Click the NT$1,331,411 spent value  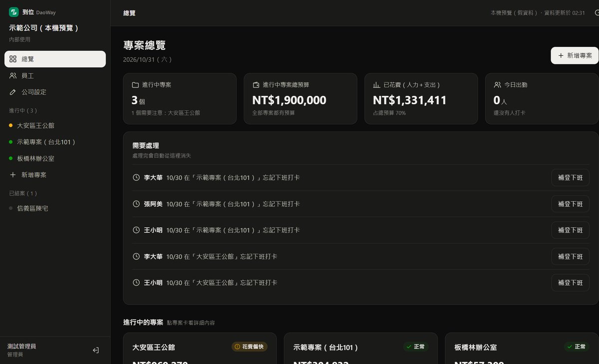pos(410,100)
